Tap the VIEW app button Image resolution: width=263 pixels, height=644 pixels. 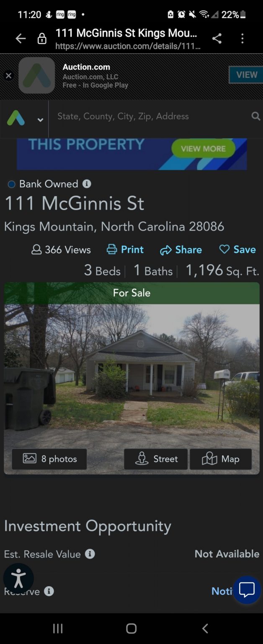point(246,75)
